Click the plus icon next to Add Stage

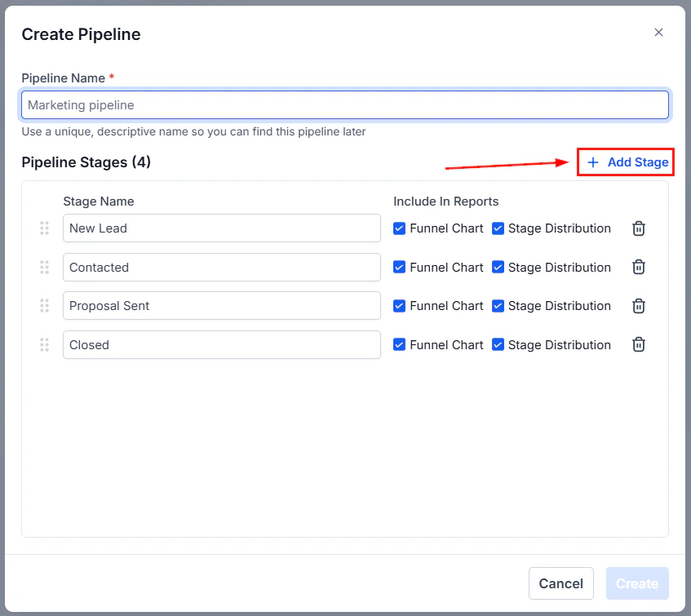[x=593, y=162]
